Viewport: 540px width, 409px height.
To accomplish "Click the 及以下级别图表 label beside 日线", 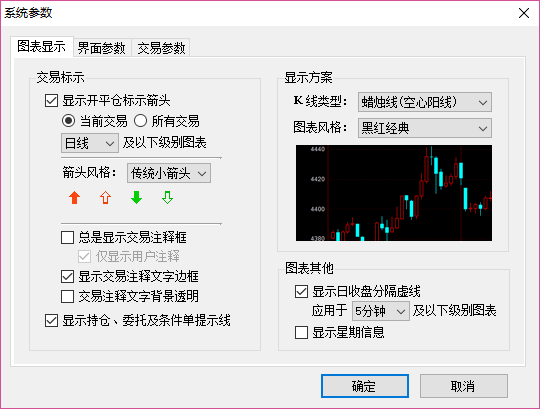I will click(165, 143).
